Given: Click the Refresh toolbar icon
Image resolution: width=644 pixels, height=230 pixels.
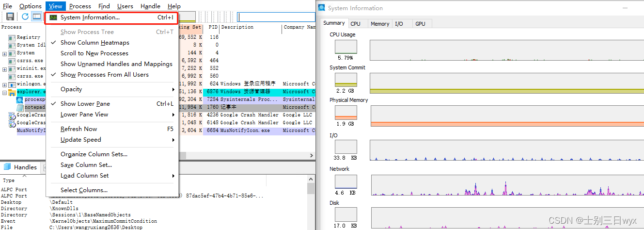Looking at the screenshot, I should click(x=25, y=16).
